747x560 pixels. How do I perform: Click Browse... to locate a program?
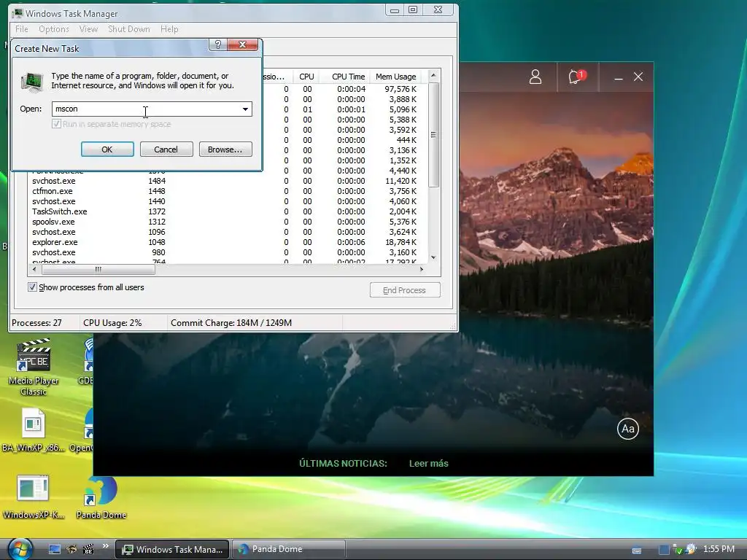[225, 149]
